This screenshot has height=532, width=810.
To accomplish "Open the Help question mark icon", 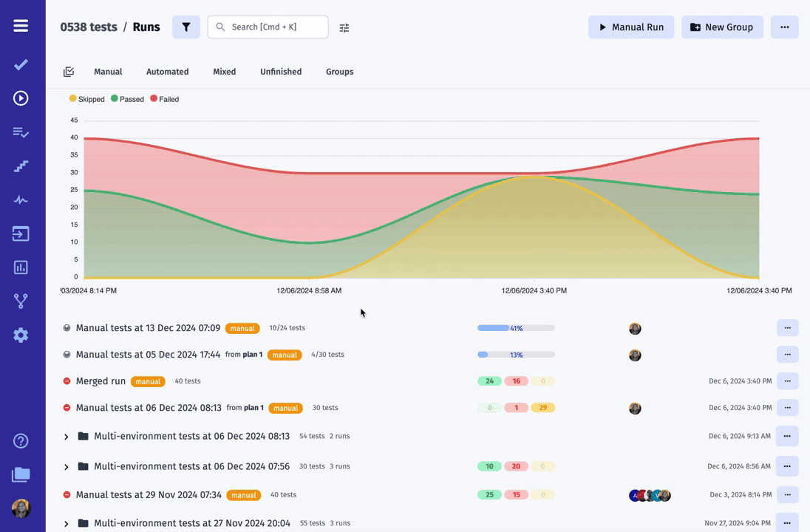I will tap(21, 441).
